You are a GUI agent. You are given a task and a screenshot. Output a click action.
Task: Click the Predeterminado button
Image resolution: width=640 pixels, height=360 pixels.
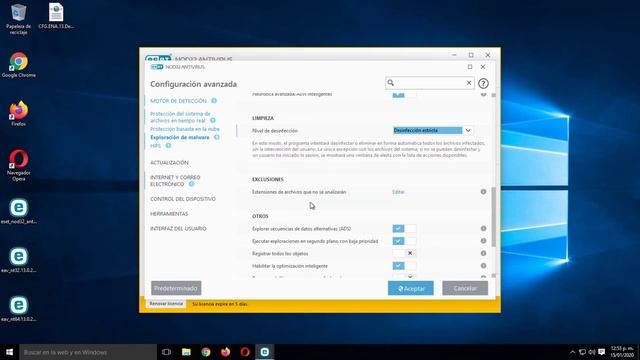(x=176, y=288)
